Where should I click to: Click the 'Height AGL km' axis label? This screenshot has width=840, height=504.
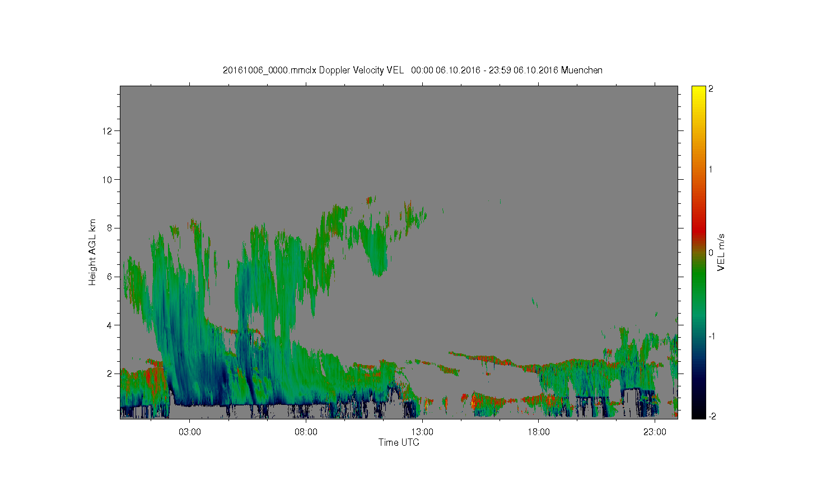click(92, 252)
